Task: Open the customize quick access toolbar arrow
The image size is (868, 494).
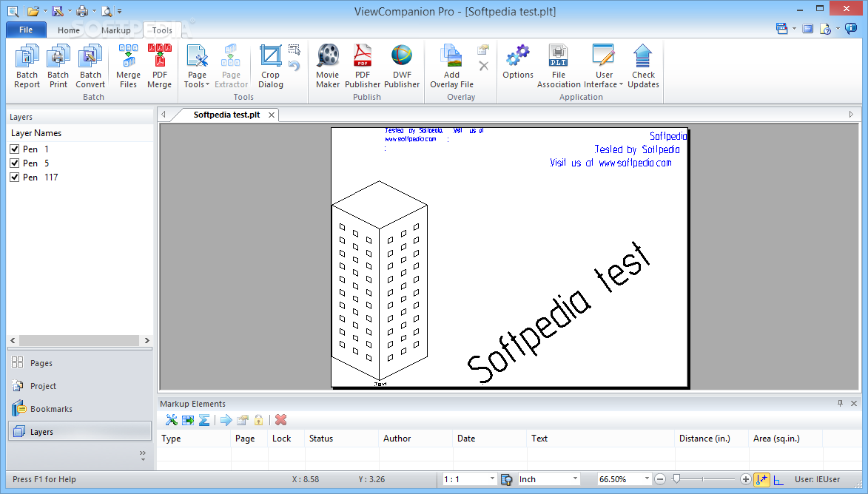Action: click(120, 11)
